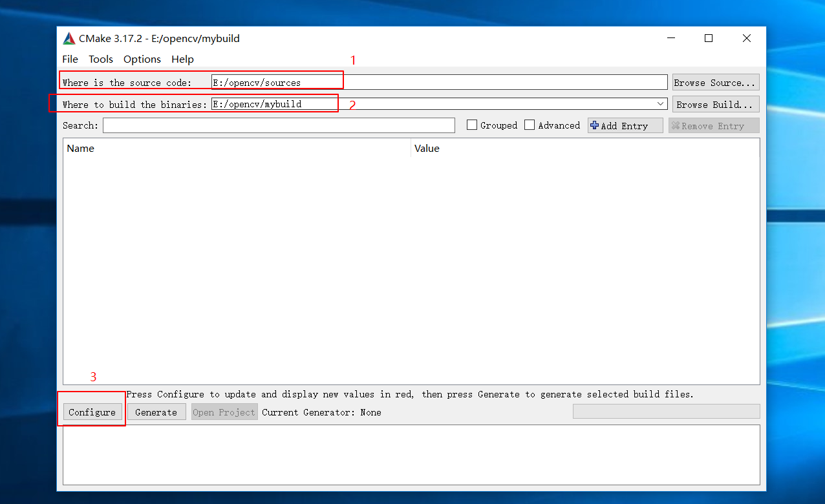This screenshot has height=504, width=825.
Task: Click the progress bar beside Current Generator
Action: pos(666,412)
